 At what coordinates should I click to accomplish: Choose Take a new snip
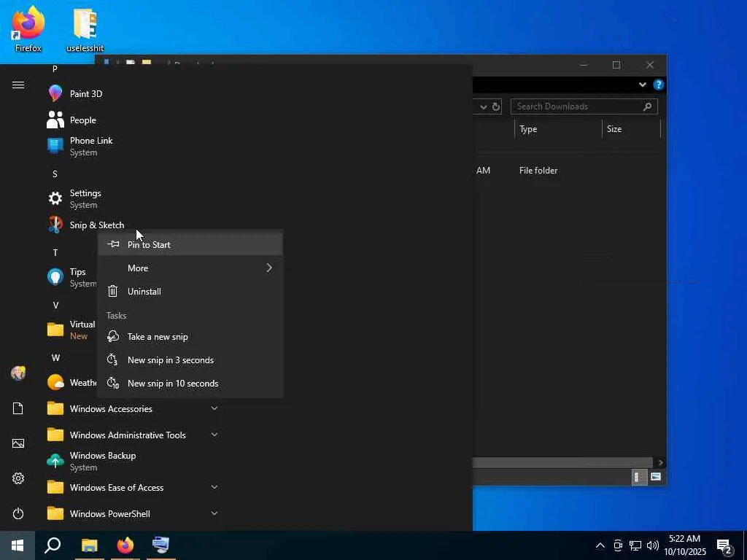pos(190,337)
